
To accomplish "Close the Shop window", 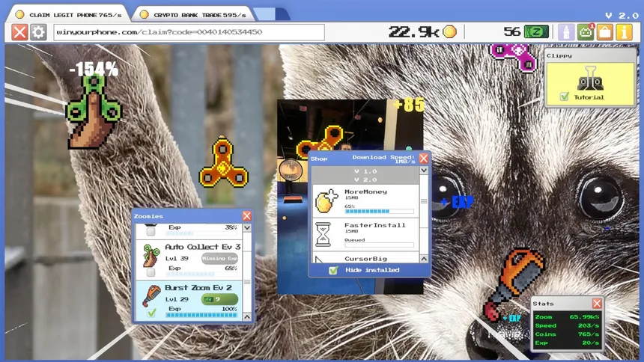I will pyautogui.click(x=424, y=159).
